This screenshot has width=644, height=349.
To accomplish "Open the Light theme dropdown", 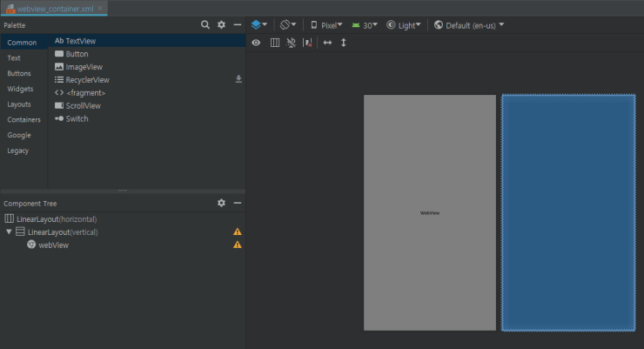I will click(x=404, y=25).
